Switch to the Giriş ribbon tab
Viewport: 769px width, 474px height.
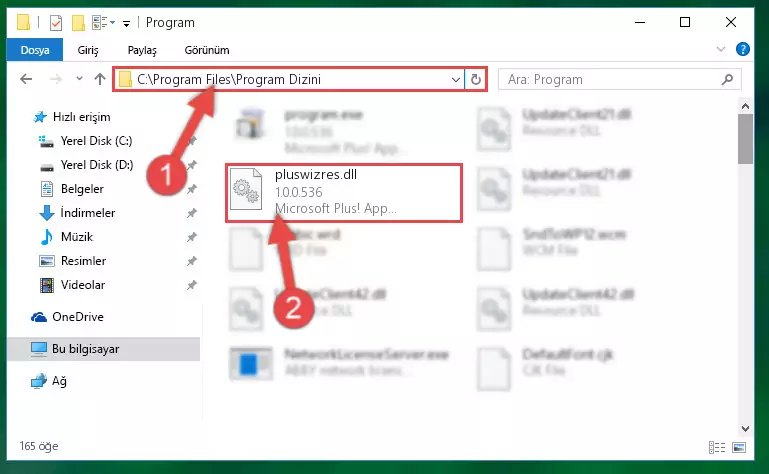[88, 50]
